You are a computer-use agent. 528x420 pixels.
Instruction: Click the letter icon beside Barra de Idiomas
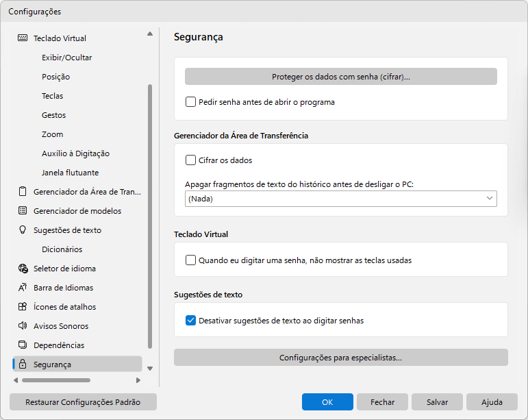pos(23,287)
